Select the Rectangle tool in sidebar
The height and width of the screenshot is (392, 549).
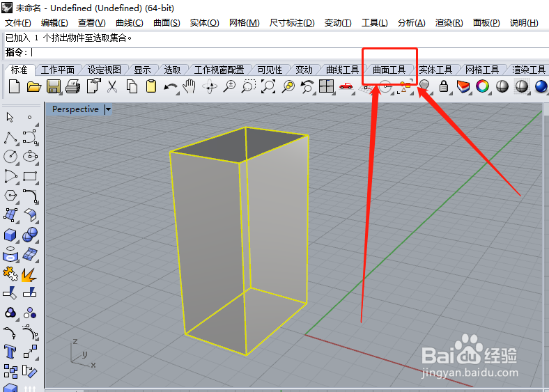pos(30,176)
